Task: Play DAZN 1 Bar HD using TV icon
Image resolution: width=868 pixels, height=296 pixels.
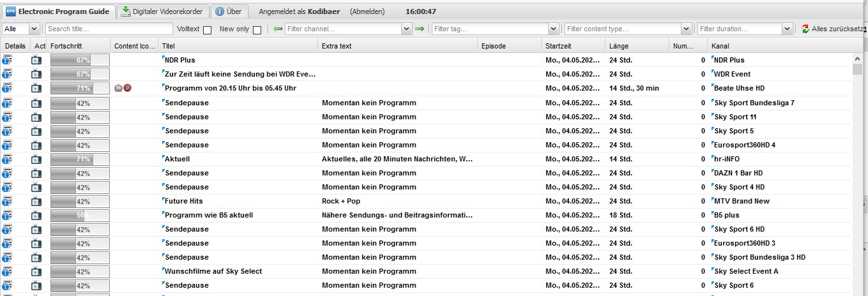Action: pyautogui.click(x=36, y=172)
